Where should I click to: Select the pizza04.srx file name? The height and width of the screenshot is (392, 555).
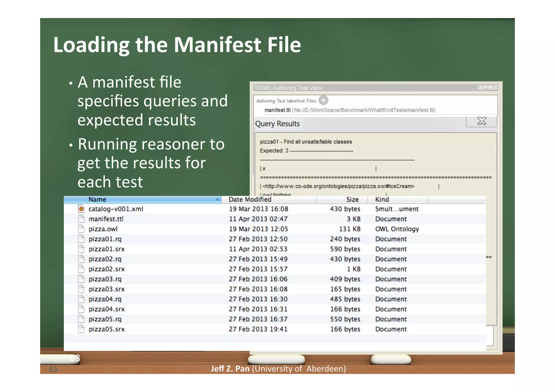click(x=107, y=309)
